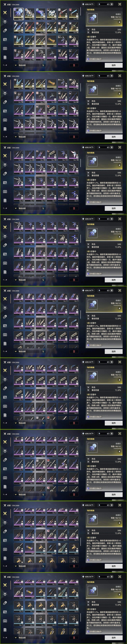Toggle the sidebar collapse arrows at topmost panel's bottom-left
This screenshot has width=127, height=644.
click(x=5, y=65)
